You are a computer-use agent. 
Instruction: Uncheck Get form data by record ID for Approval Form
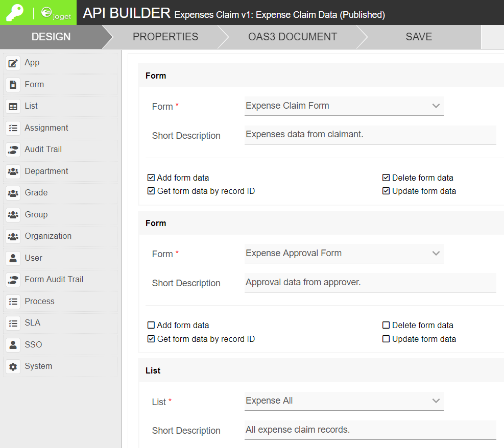tap(151, 339)
